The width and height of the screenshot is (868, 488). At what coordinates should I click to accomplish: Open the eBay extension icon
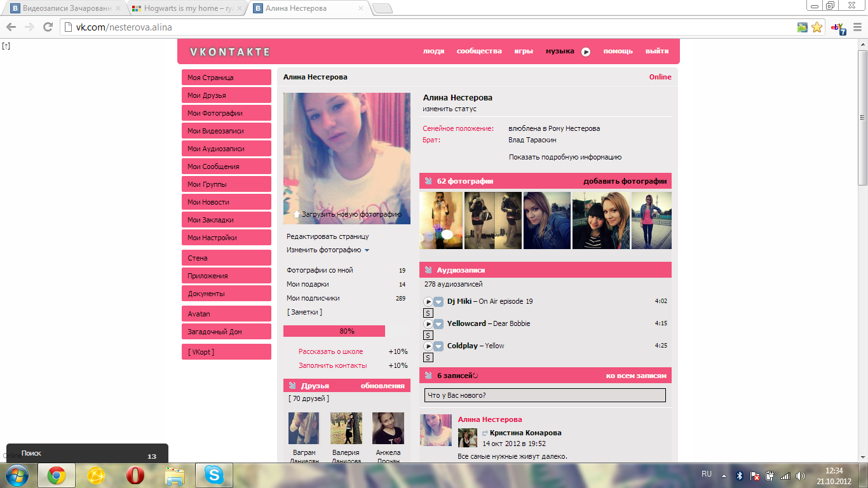(x=839, y=28)
